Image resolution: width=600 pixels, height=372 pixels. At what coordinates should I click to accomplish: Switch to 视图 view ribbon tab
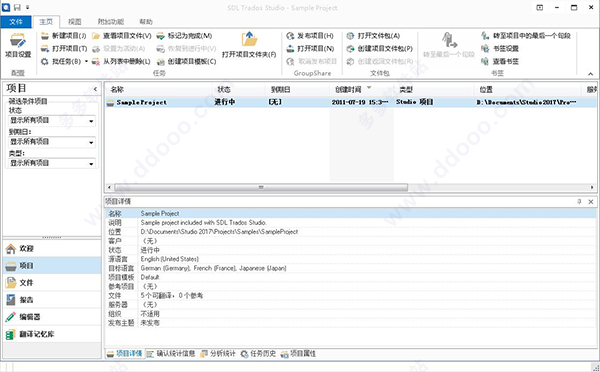(x=75, y=22)
